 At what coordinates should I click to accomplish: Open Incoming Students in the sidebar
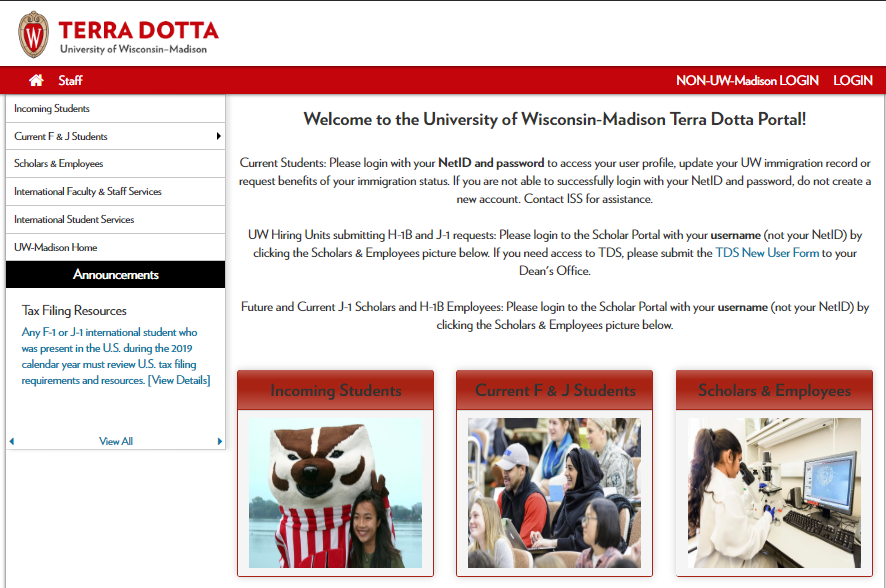pyautogui.click(x=115, y=108)
